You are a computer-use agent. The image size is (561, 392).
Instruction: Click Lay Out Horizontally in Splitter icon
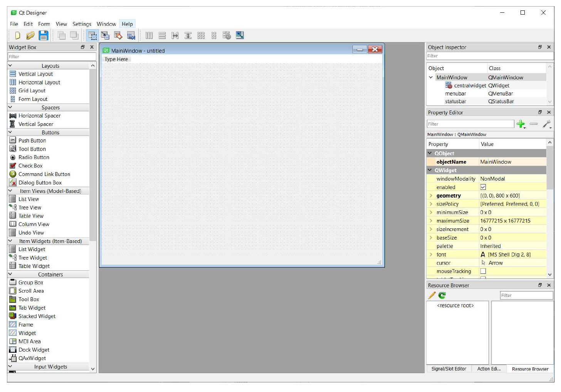point(175,35)
